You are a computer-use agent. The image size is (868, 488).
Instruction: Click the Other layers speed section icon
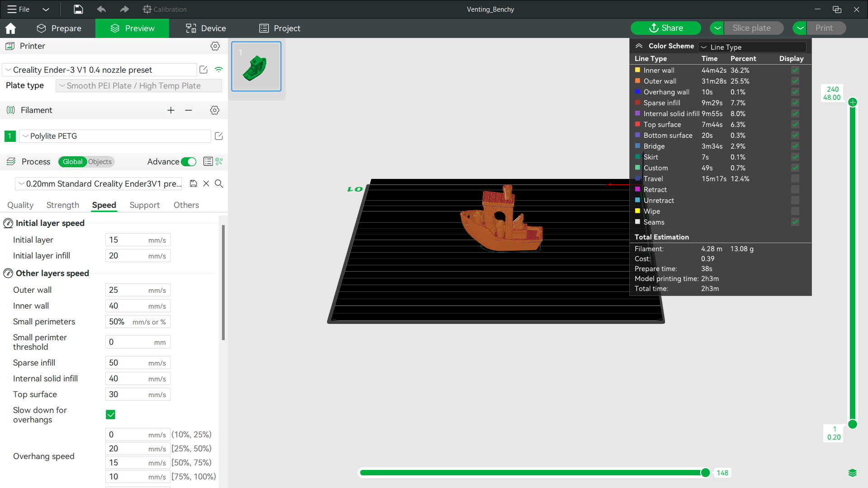tap(8, 273)
